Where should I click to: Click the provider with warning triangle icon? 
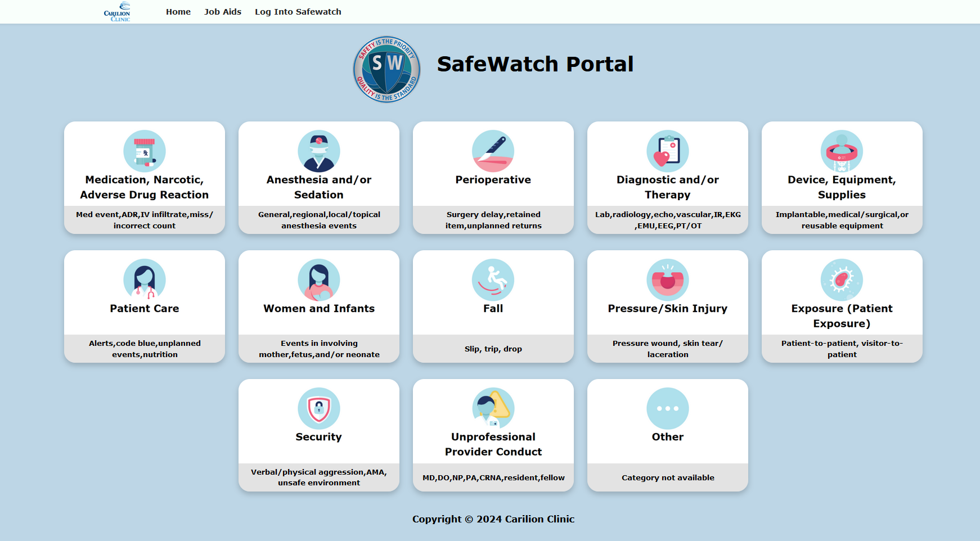(x=493, y=409)
